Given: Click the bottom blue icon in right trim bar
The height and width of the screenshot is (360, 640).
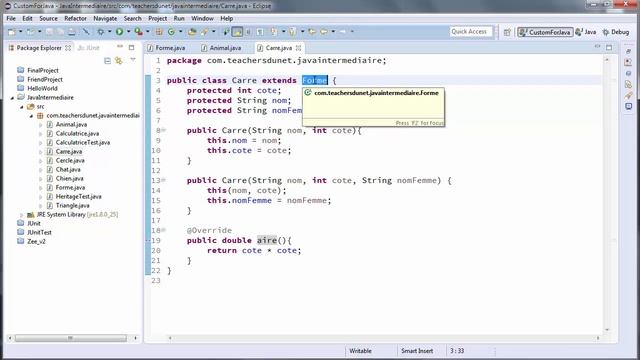Looking at the screenshot, I should (629, 107).
